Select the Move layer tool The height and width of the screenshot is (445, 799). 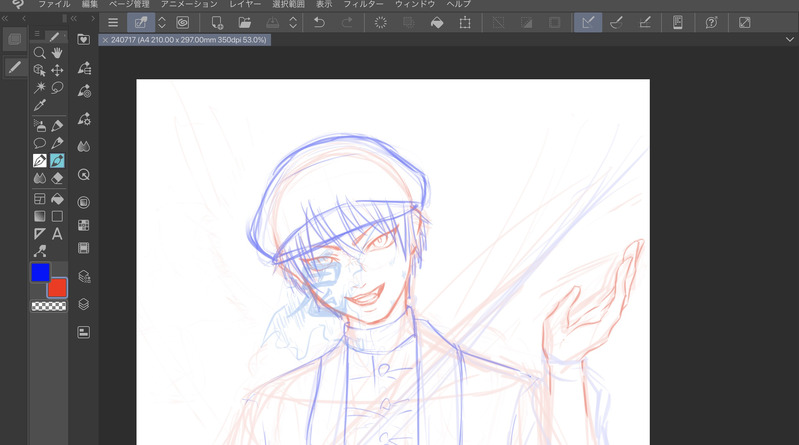(57, 70)
